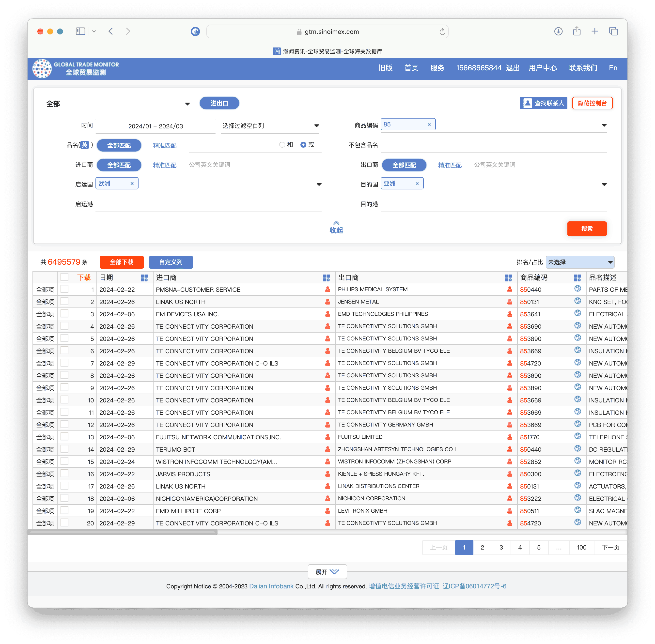Switch language with En
The image size is (655, 644).
point(613,68)
